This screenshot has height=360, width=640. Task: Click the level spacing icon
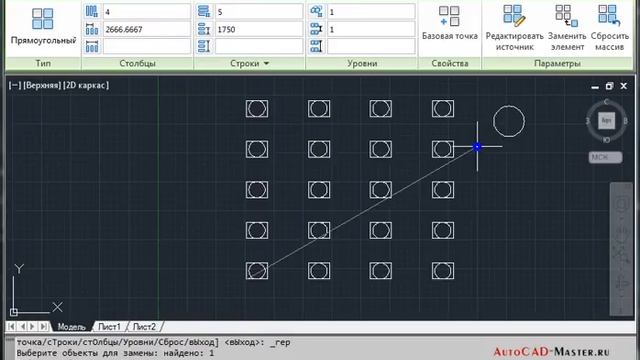(316, 29)
